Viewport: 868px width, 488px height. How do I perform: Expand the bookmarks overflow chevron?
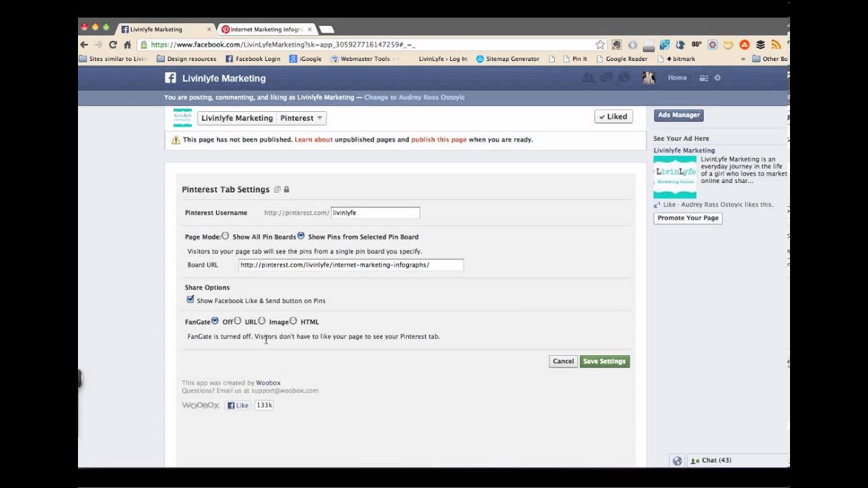743,59
